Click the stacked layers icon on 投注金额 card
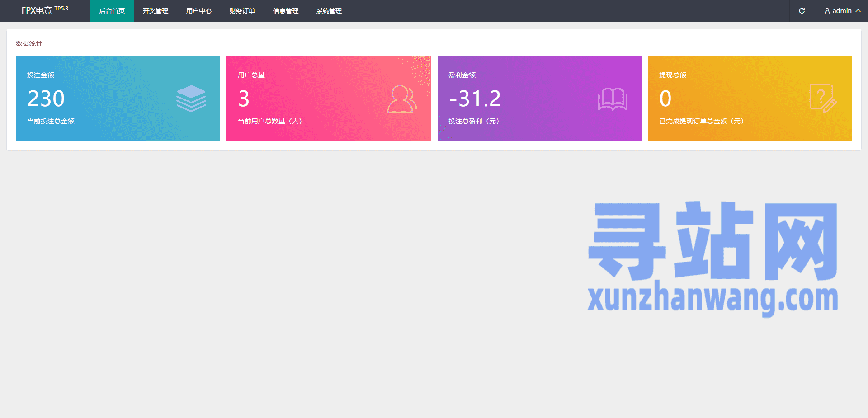This screenshot has height=418, width=868. click(191, 98)
